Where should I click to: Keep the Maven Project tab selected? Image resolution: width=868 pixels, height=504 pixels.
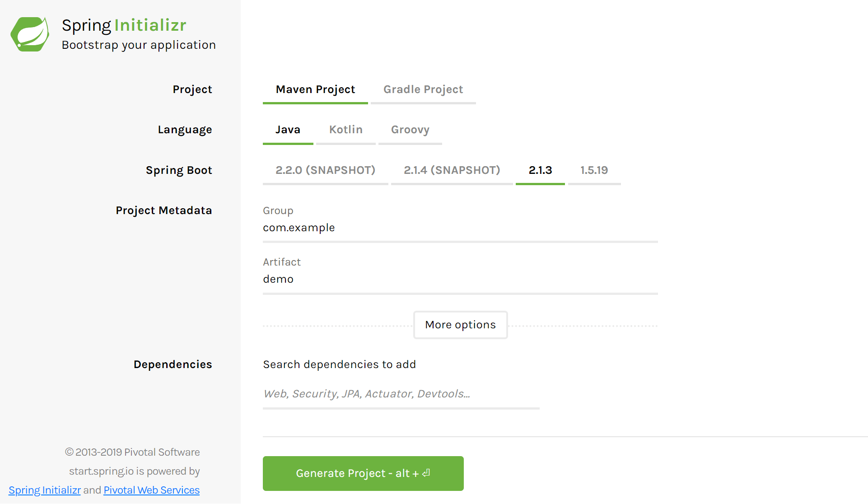pyautogui.click(x=315, y=89)
